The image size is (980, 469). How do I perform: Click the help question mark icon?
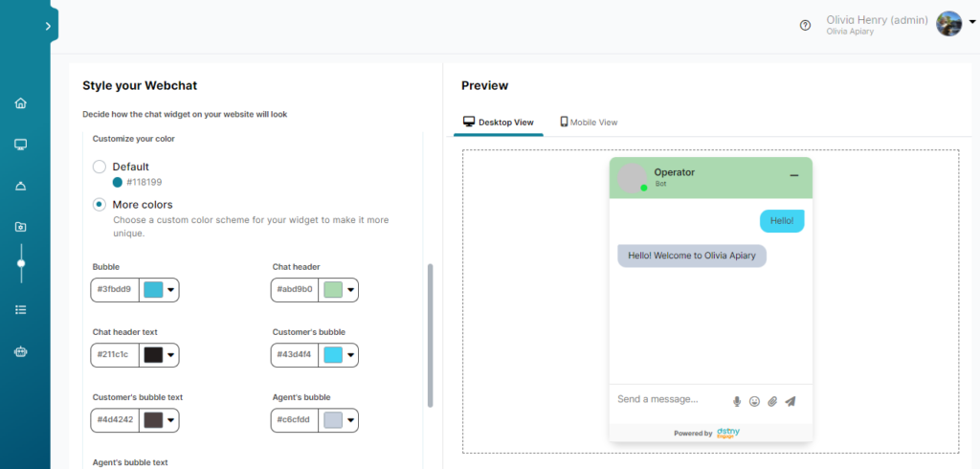(x=806, y=26)
